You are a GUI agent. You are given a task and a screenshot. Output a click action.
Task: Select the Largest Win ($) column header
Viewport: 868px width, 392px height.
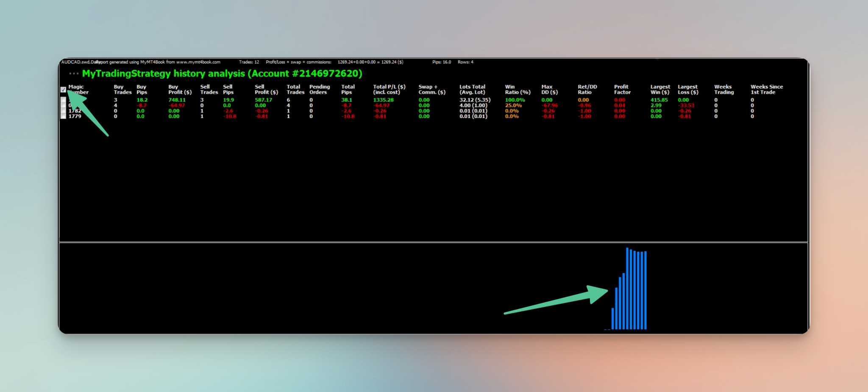coord(660,89)
